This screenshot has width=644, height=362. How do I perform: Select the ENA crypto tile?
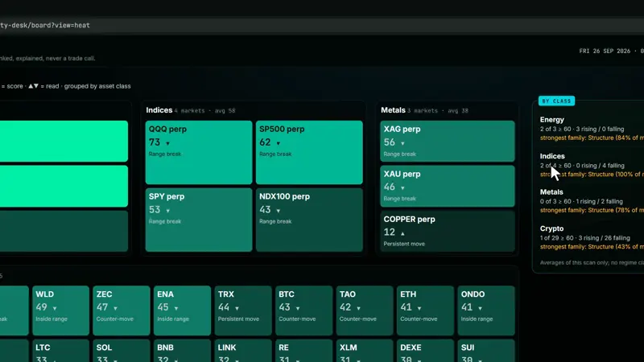pos(183,311)
